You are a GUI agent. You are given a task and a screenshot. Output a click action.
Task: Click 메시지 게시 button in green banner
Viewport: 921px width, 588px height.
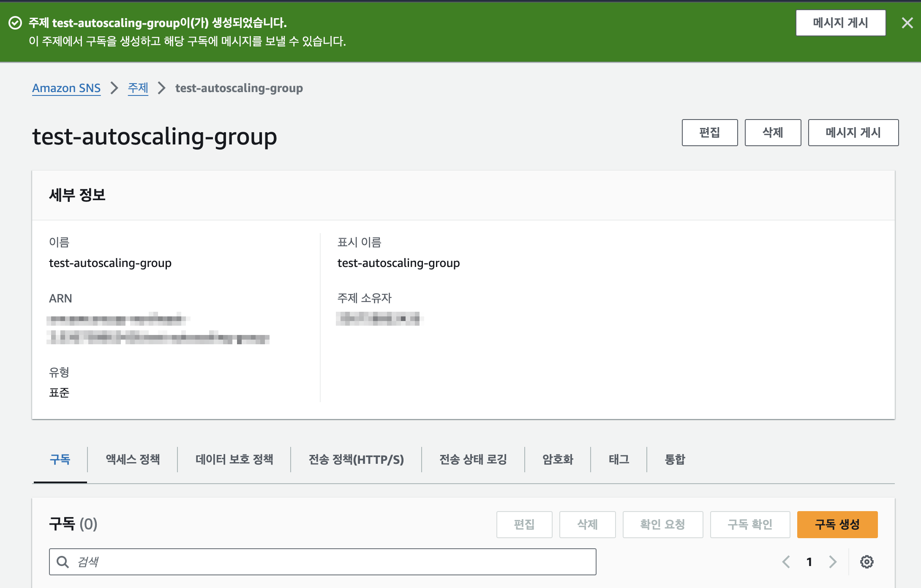(x=840, y=23)
